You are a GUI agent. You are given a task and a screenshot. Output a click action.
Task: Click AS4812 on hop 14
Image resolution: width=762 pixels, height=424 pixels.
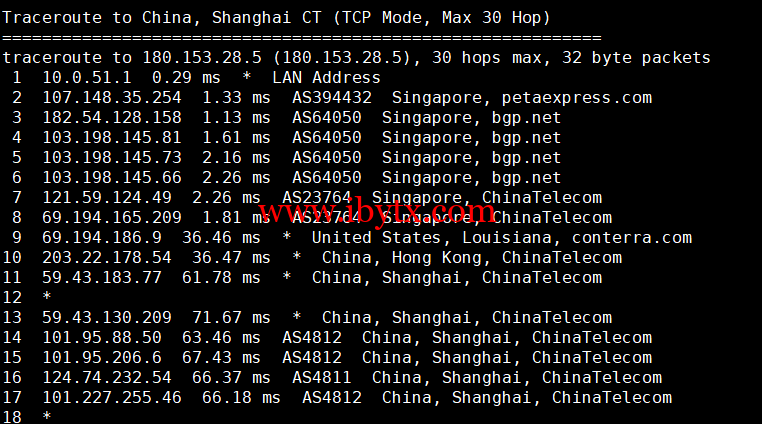pyautogui.click(x=312, y=337)
